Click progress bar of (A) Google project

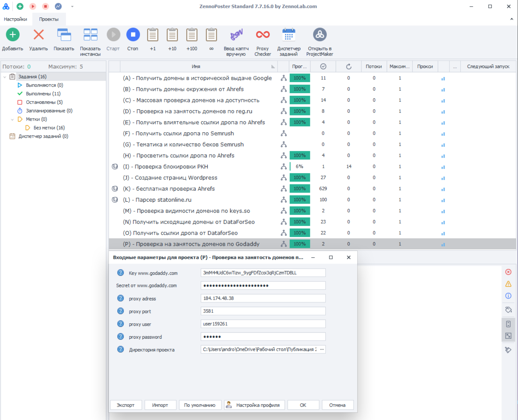click(x=300, y=78)
